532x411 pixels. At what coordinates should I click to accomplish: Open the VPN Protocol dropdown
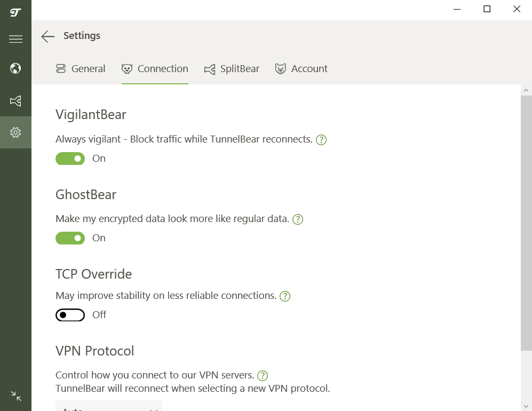point(109,406)
